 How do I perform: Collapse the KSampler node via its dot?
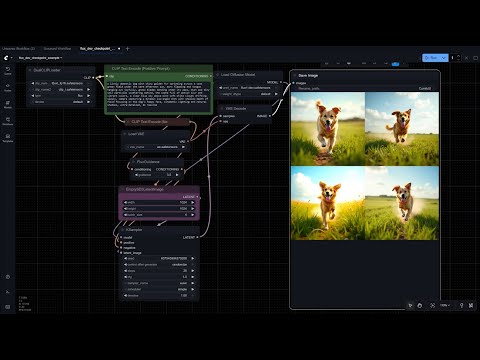click(x=123, y=230)
